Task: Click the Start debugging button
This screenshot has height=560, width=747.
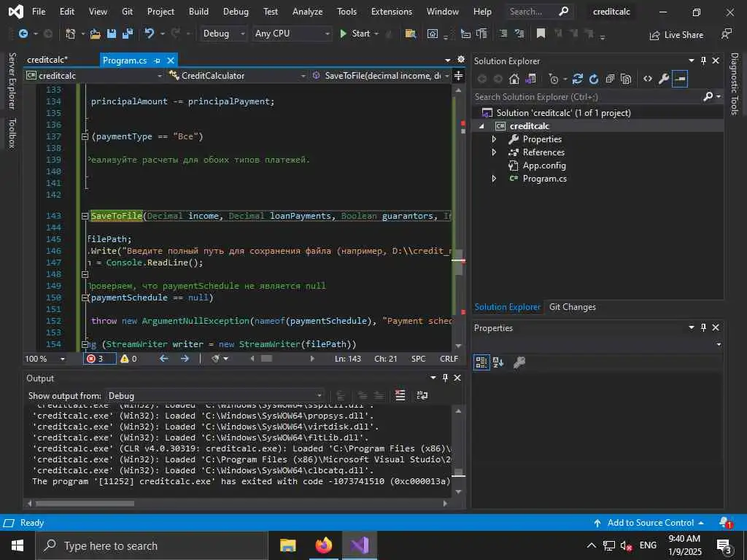Action: pyautogui.click(x=355, y=34)
